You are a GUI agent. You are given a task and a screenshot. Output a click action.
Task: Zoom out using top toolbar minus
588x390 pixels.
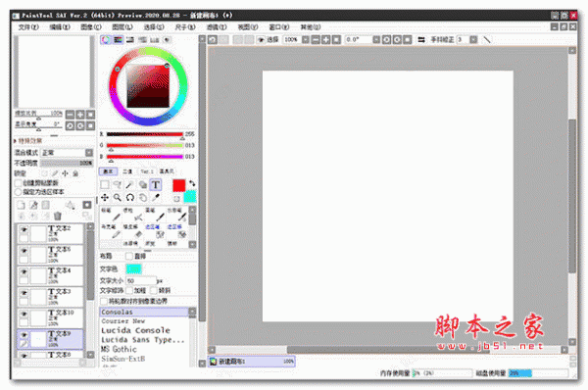[x=316, y=40]
